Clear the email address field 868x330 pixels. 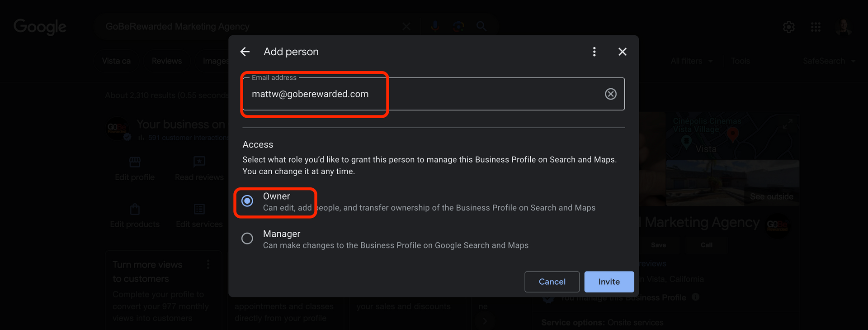coord(611,94)
